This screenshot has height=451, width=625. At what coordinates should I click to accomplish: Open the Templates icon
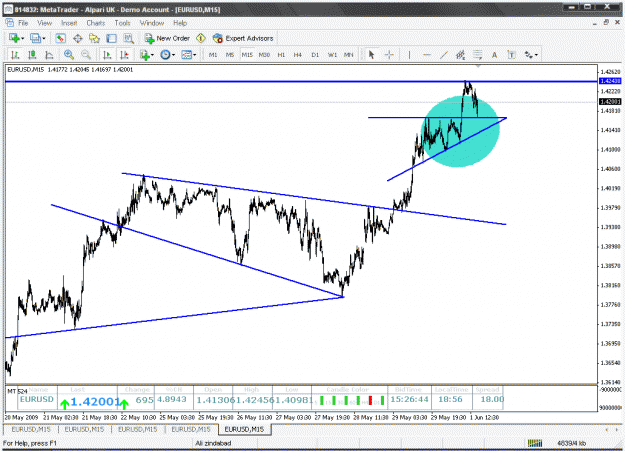186,55
